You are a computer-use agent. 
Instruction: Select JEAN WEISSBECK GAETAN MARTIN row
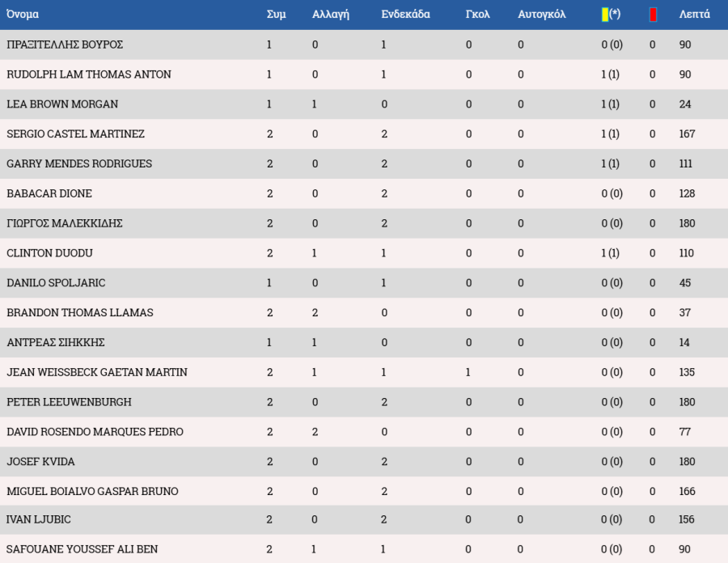364,372
